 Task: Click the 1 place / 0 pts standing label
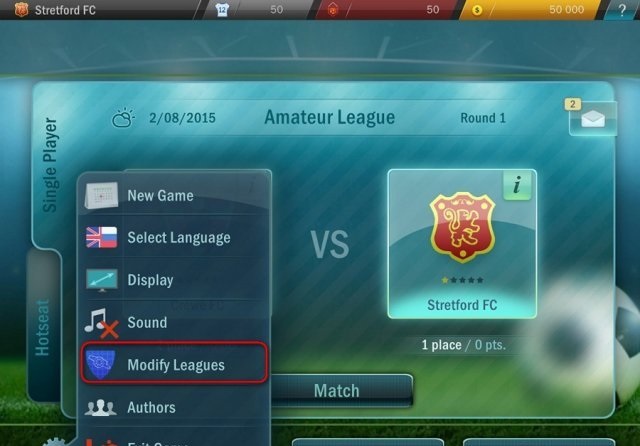point(463,345)
